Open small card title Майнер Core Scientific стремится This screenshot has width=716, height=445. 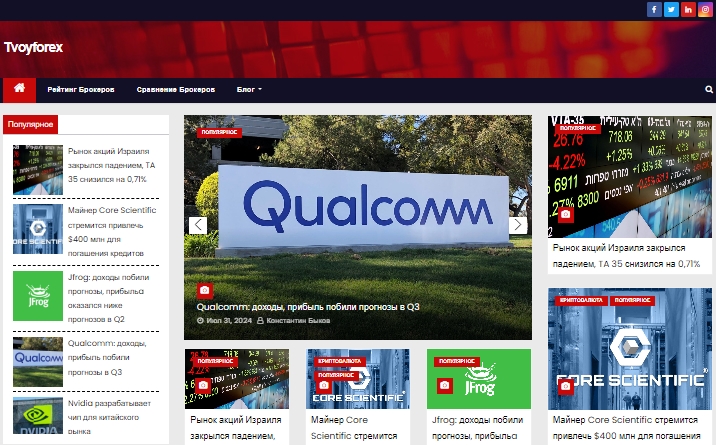(354, 428)
